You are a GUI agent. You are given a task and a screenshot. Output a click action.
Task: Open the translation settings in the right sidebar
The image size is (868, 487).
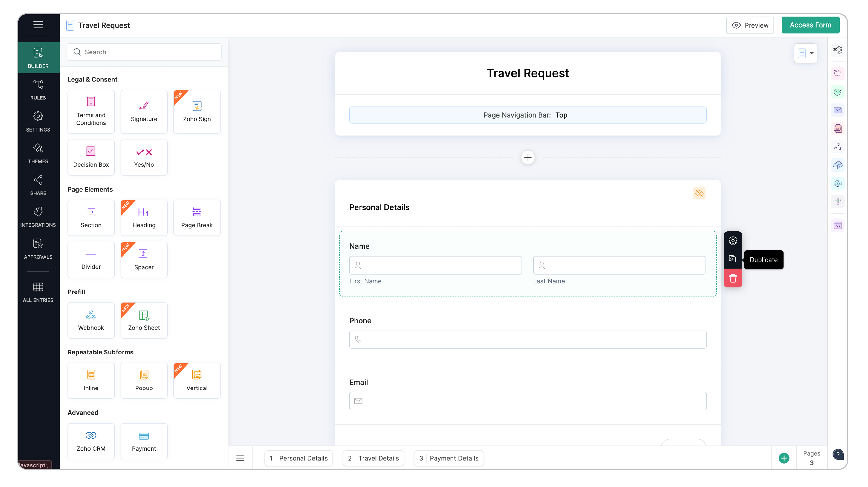click(838, 147)
